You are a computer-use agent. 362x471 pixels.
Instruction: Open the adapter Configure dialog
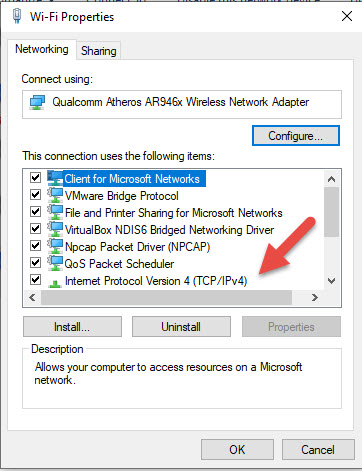click(296, 136)
